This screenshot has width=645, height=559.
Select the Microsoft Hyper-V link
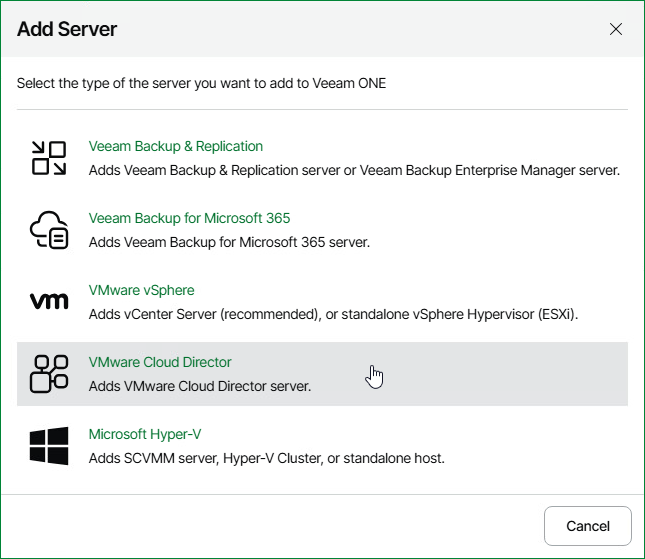[145, 434]
